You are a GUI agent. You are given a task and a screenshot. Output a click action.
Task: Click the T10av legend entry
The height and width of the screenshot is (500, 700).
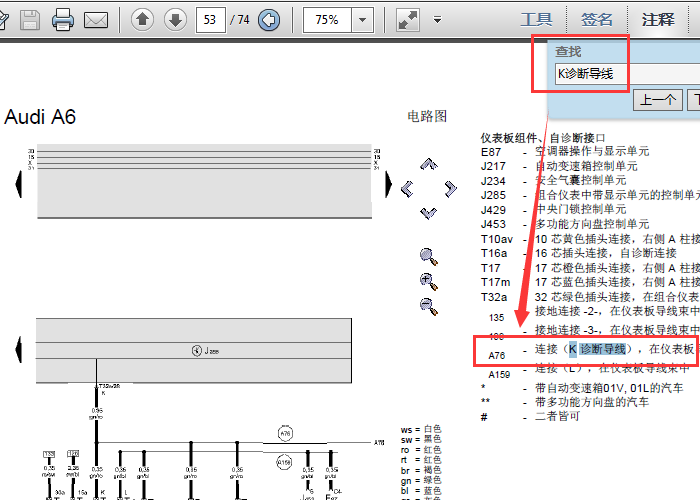[590, 239]
